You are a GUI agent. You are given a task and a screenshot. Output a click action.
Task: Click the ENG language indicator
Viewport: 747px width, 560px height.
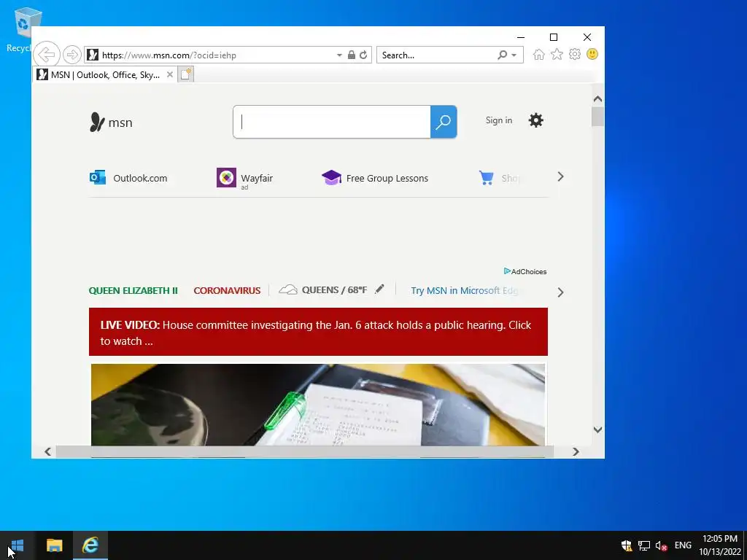(683, 545)
